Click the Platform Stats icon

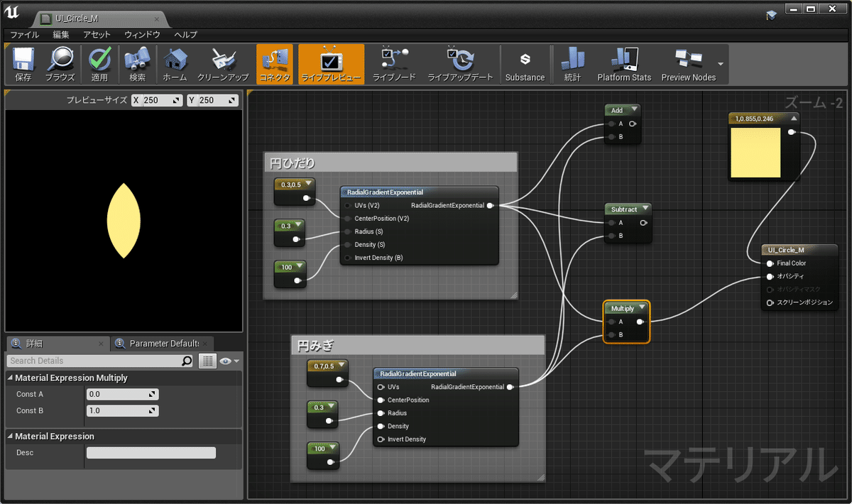(x=624, y=64)
